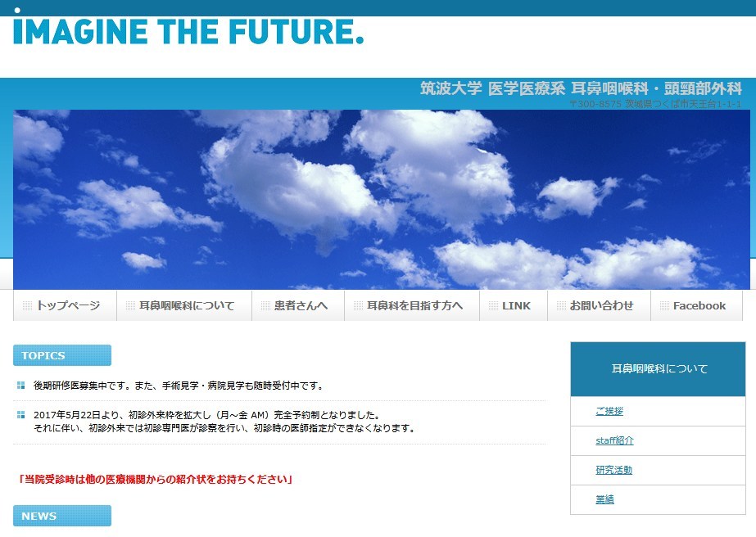Image resolution: width=756 pixels, height=537 pixels.
Task: Click the blue square bullet beside 後期研修医募集中
Action: (20, 386)
